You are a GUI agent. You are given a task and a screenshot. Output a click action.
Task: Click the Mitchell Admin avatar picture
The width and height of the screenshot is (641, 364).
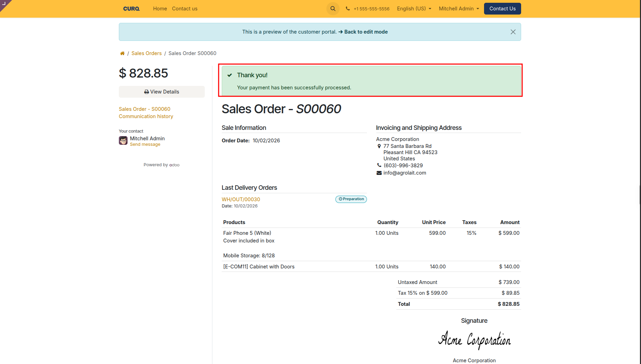(123, 141)
